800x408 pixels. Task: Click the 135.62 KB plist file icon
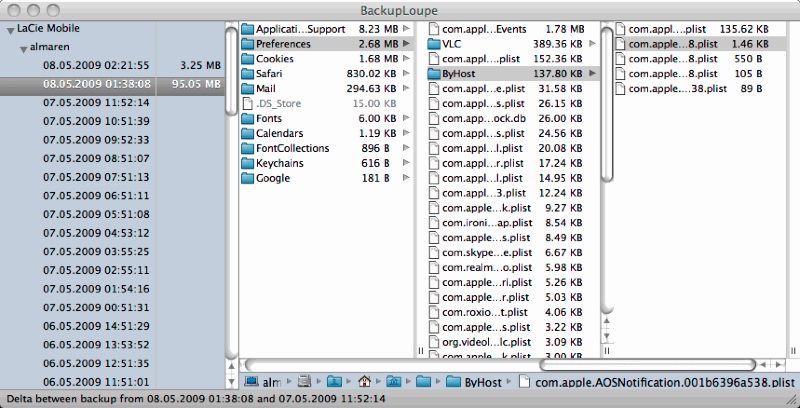[x=620, y=29]
